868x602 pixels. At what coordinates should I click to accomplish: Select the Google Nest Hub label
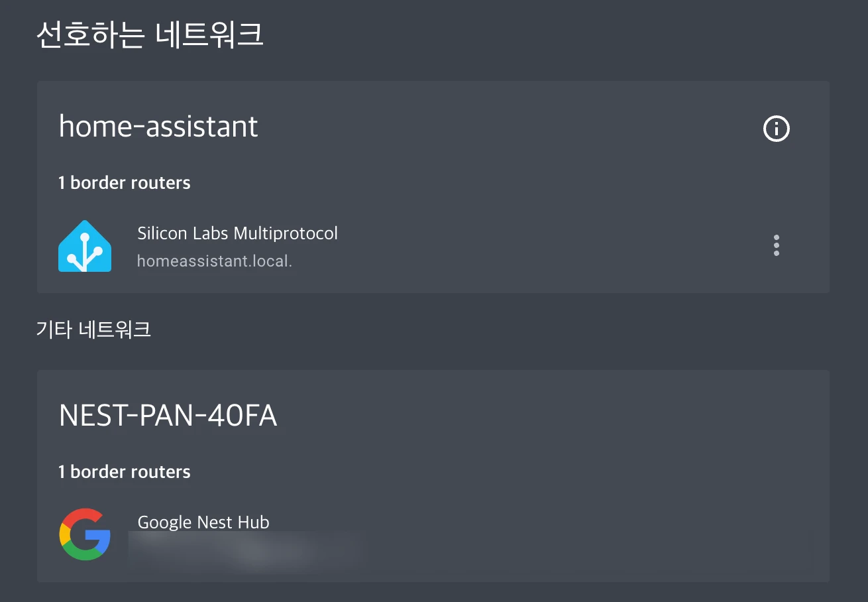click(203, 522)
